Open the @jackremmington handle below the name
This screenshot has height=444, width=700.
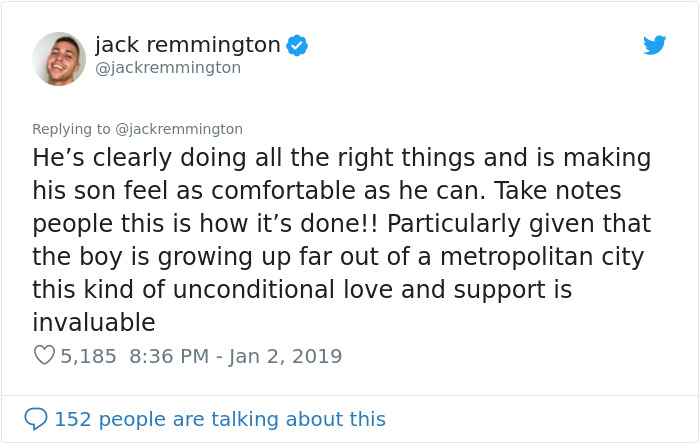(168, 68)
